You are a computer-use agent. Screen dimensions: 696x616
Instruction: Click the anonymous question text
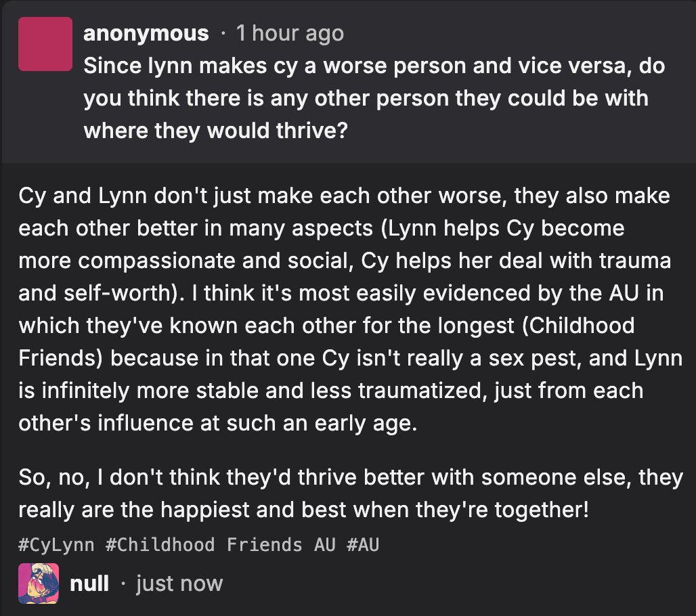[374, 98]
